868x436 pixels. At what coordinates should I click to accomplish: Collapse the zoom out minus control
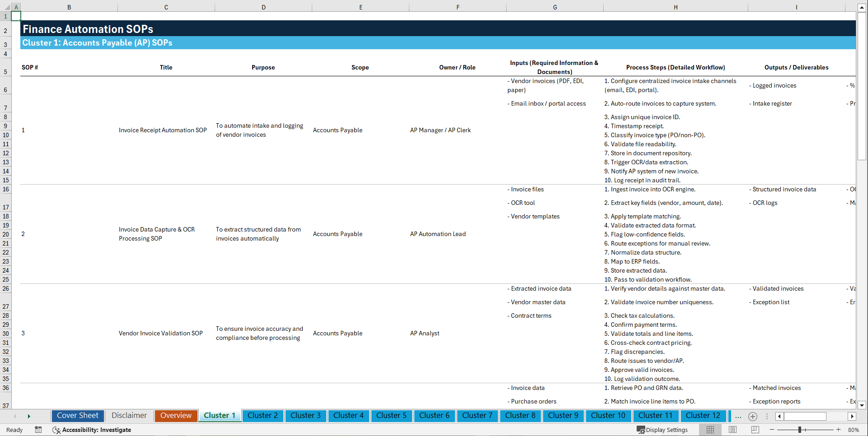tap(772, 430)
